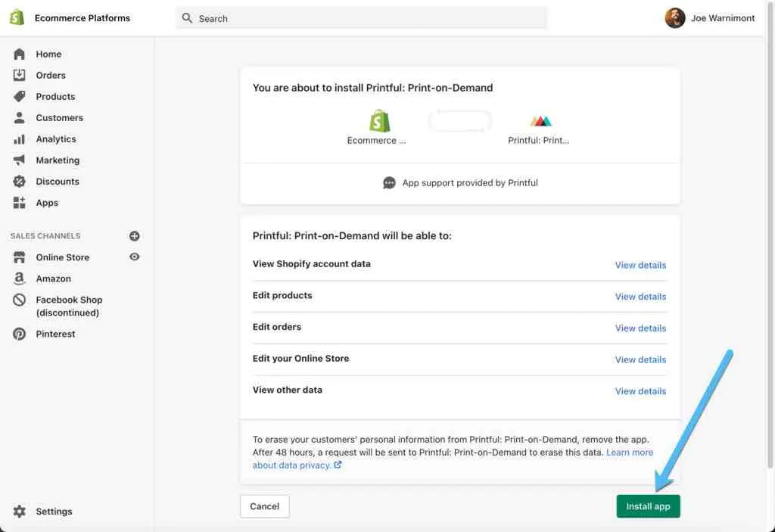This screenshot has width=775, height=532.
Task: Click the Shopify bag icon in install card
Action: tap(380, 120)
